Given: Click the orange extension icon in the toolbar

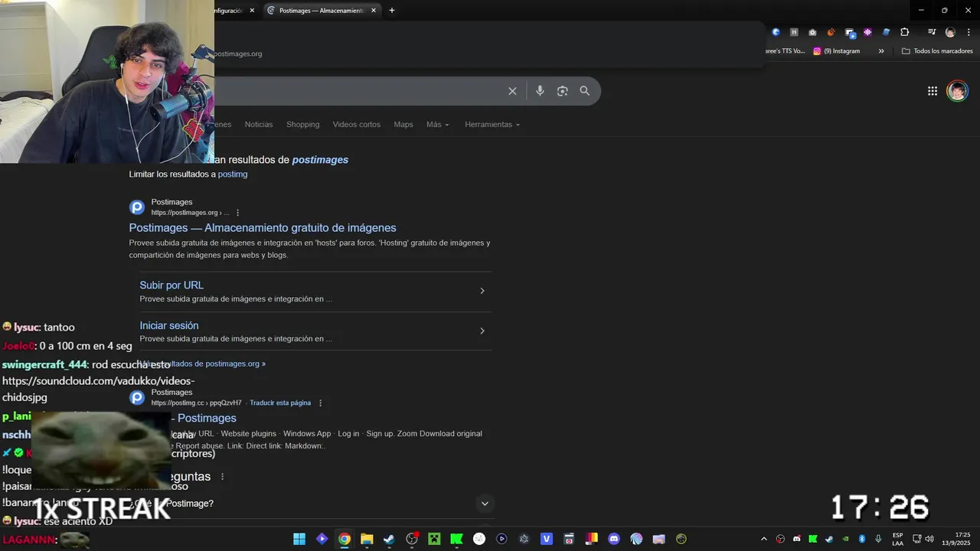Looking at the screenshot, I should click(x=831, y=32).
